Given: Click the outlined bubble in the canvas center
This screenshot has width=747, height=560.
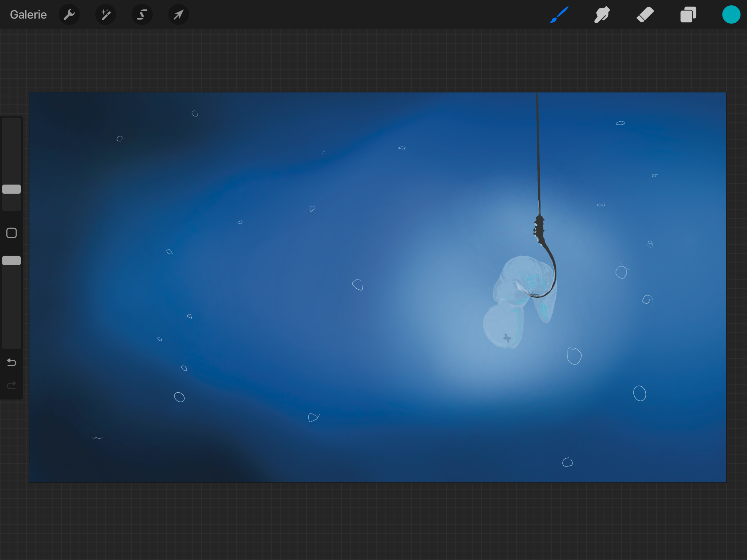Looking at the screenshot, I should click(x=358, y=285).
